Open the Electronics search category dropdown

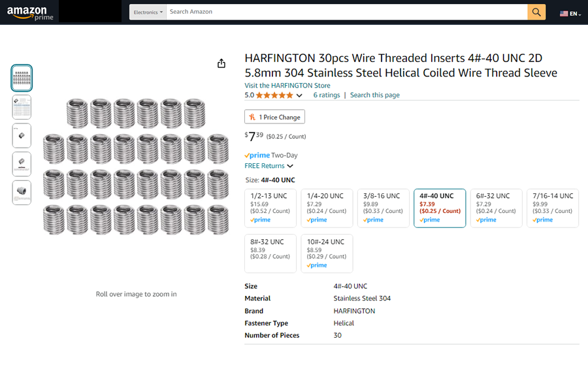coord(148,12)
